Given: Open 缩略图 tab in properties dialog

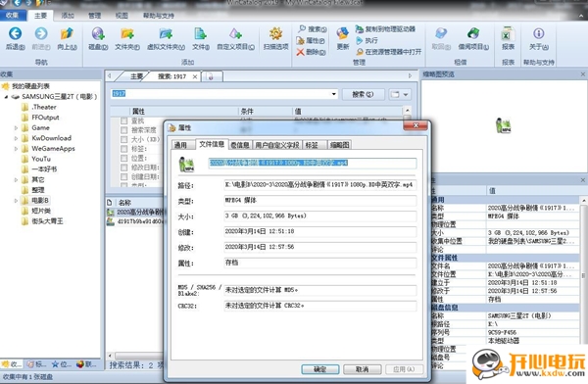Looking at the screenshot, I should tap(339, 145).
